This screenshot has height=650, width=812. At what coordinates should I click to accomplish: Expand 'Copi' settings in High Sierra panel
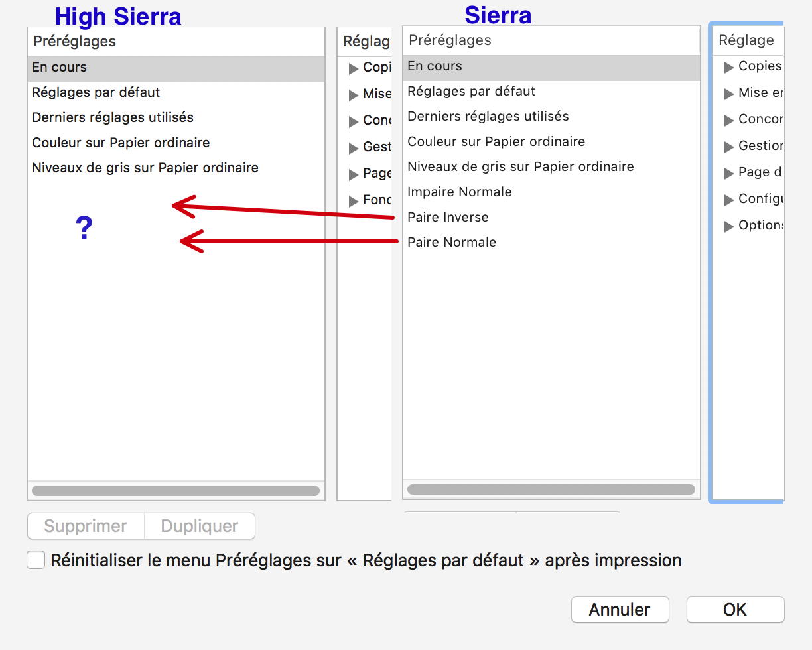point(354,68)
